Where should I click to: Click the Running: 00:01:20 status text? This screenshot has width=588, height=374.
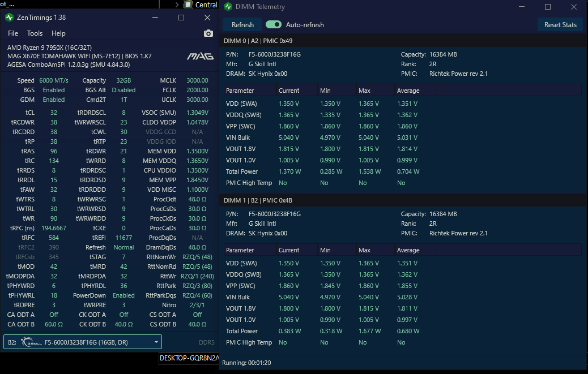coord(246,363)
